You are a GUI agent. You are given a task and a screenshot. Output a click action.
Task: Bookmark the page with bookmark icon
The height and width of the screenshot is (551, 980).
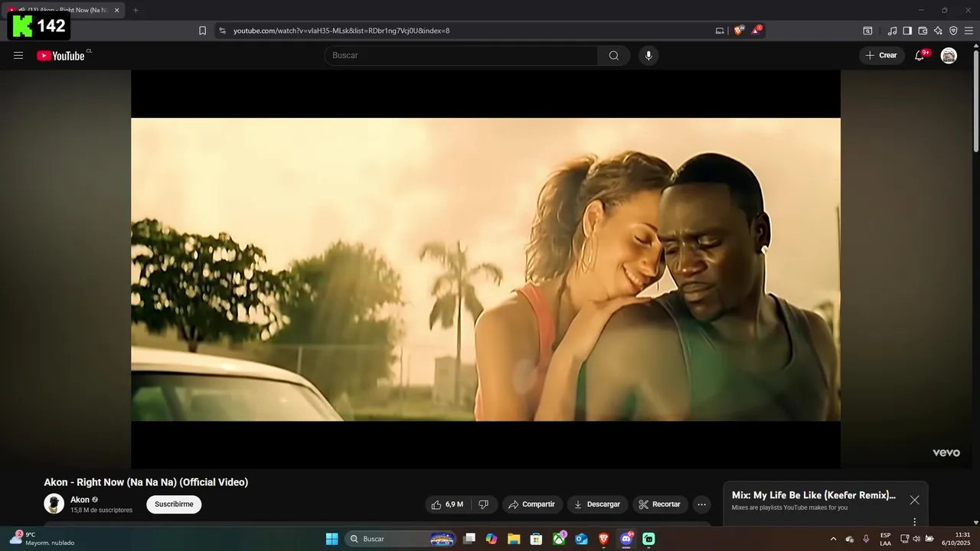pos(202,31)
